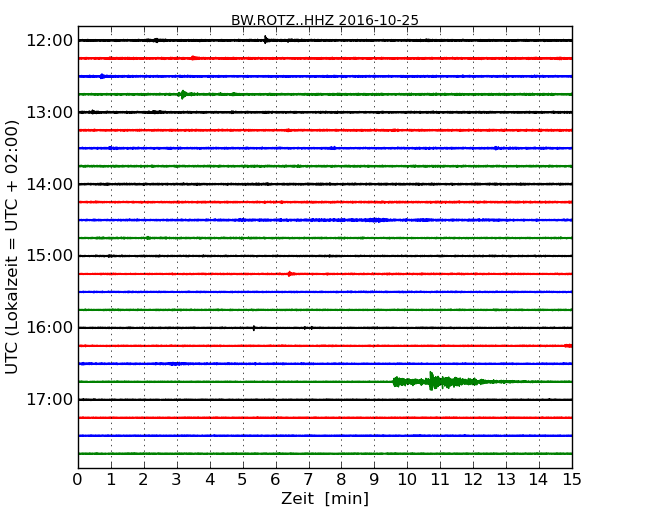Image resolution: width=650 pixels, height=520 pixels.
Task: Click the blue noisy section on the 14:30 trace
Action: pyautogui.click(x=375, y=220)
